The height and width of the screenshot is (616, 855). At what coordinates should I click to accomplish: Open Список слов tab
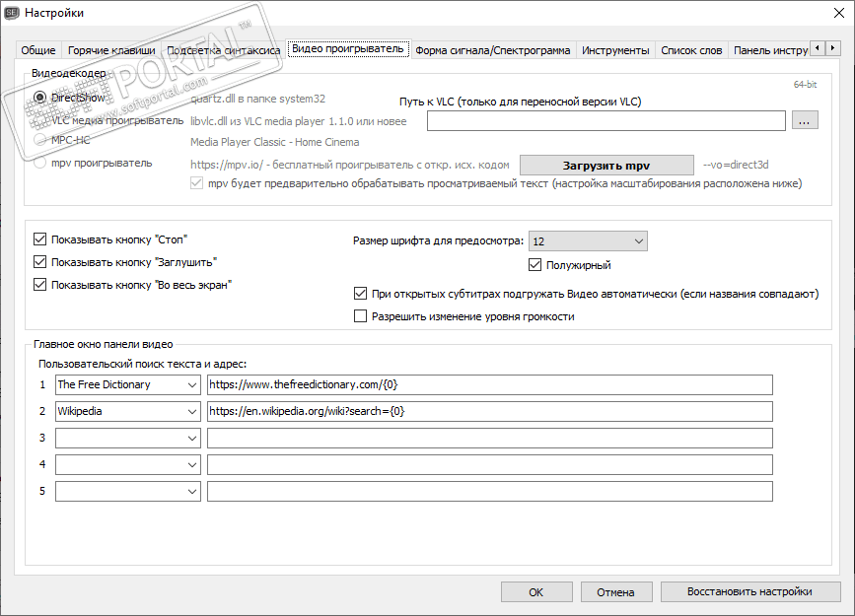tap(691, 50)
